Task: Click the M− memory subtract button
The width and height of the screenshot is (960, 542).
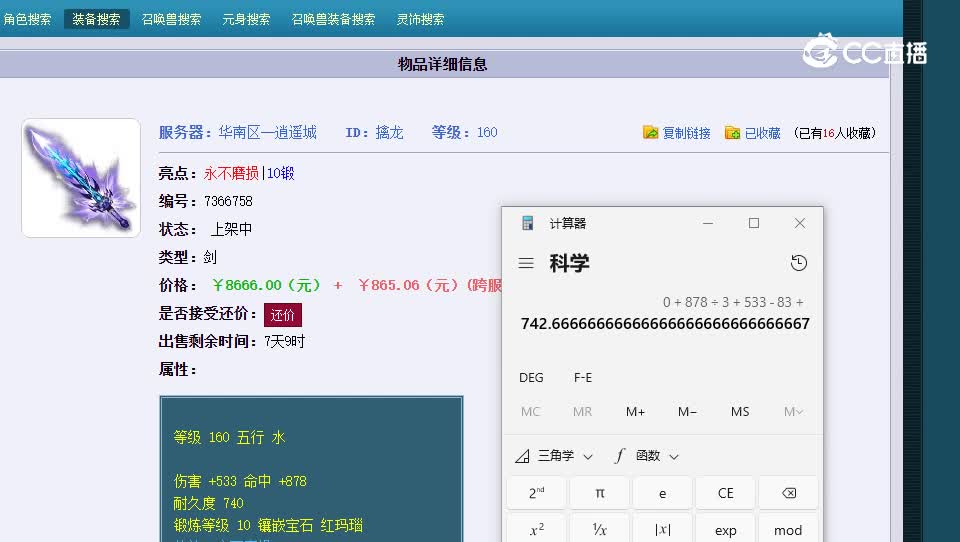Action: 687,412
